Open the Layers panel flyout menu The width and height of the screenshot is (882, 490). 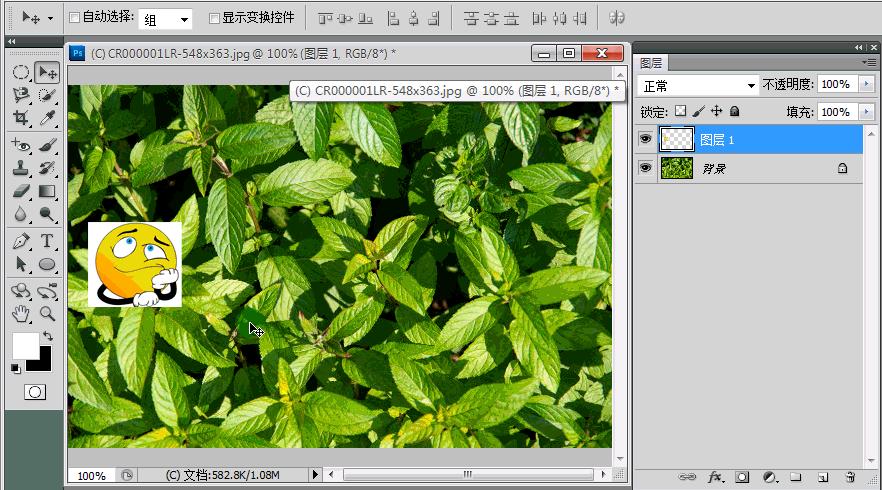(868, 63)
